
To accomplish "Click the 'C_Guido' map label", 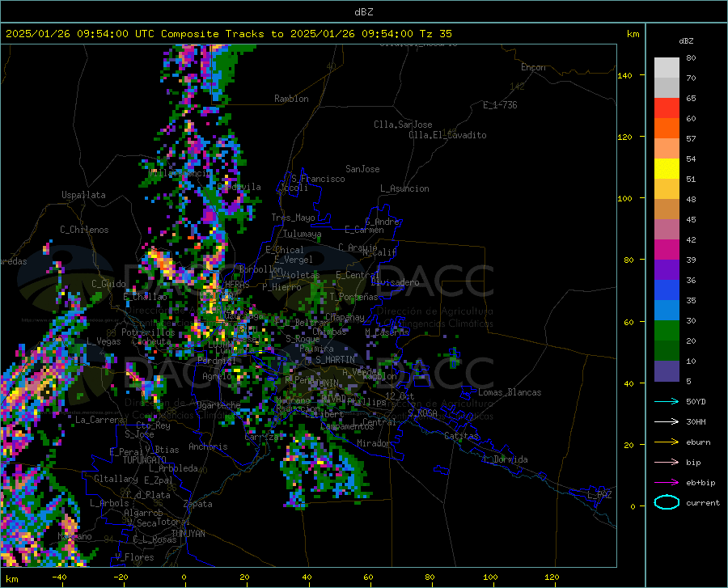I will coord(108,284).
